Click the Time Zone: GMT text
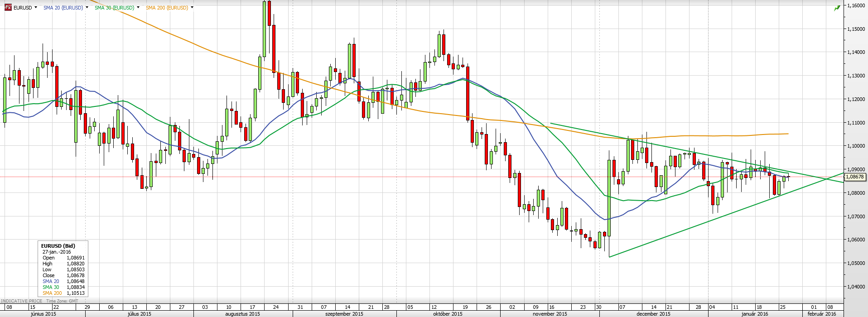The height and width of the screenshot is (317, 868). (62, 301)
